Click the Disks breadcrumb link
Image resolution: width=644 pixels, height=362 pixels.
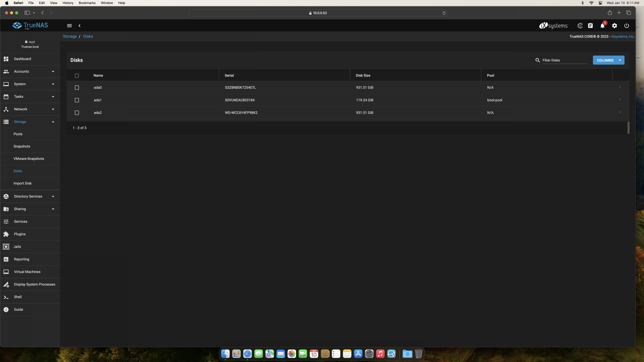88,37
